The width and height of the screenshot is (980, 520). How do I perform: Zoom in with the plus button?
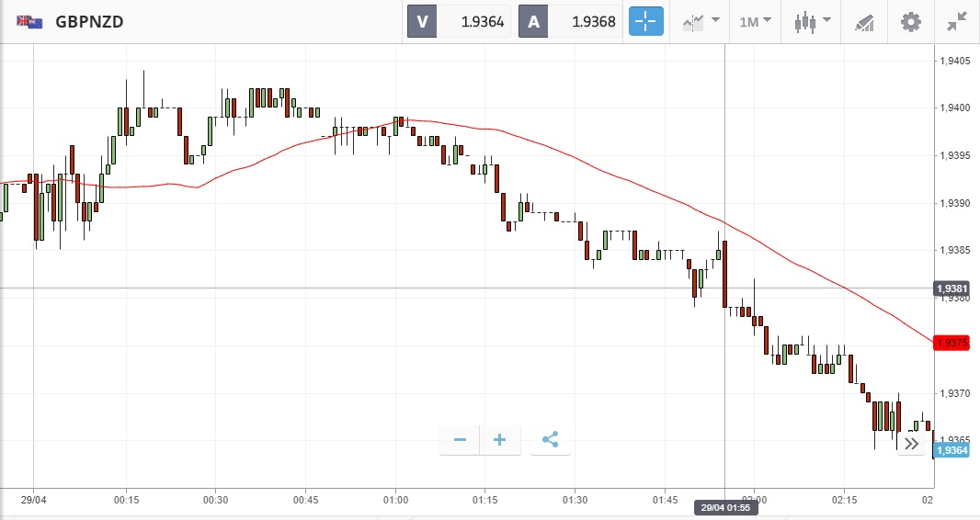(x=500, y=440)
